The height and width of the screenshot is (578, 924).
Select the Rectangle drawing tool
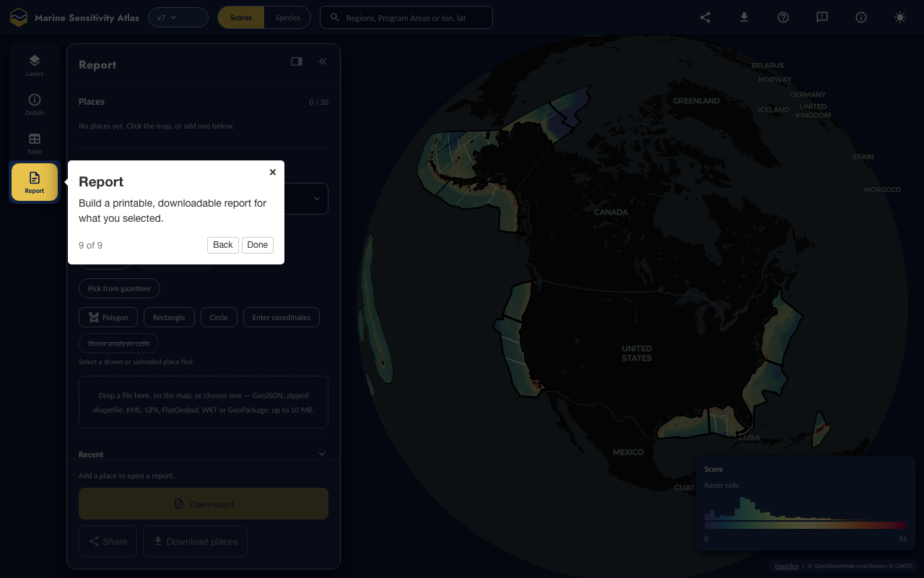pyautogui.click(x=169, y=317)
